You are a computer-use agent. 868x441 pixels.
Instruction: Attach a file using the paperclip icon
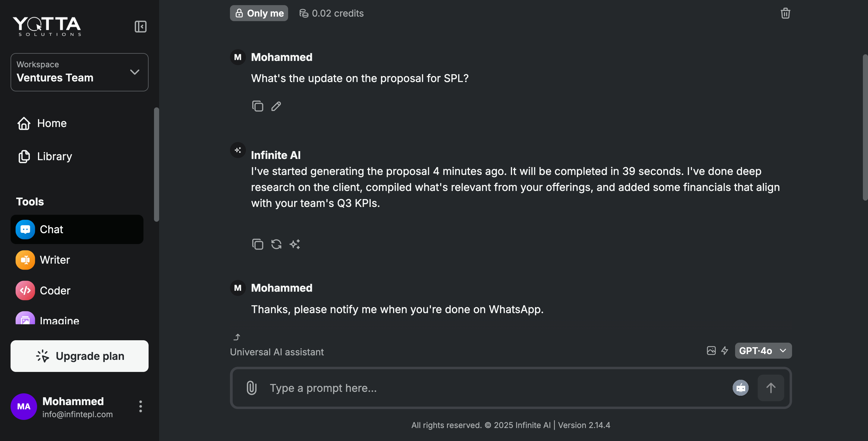252,388
